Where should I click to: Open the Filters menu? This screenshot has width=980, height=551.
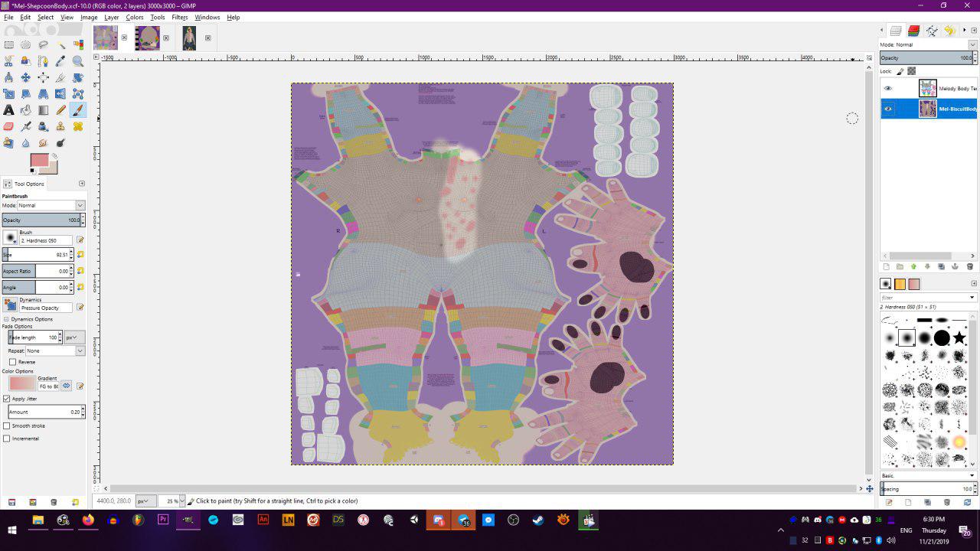coord(180,17)
